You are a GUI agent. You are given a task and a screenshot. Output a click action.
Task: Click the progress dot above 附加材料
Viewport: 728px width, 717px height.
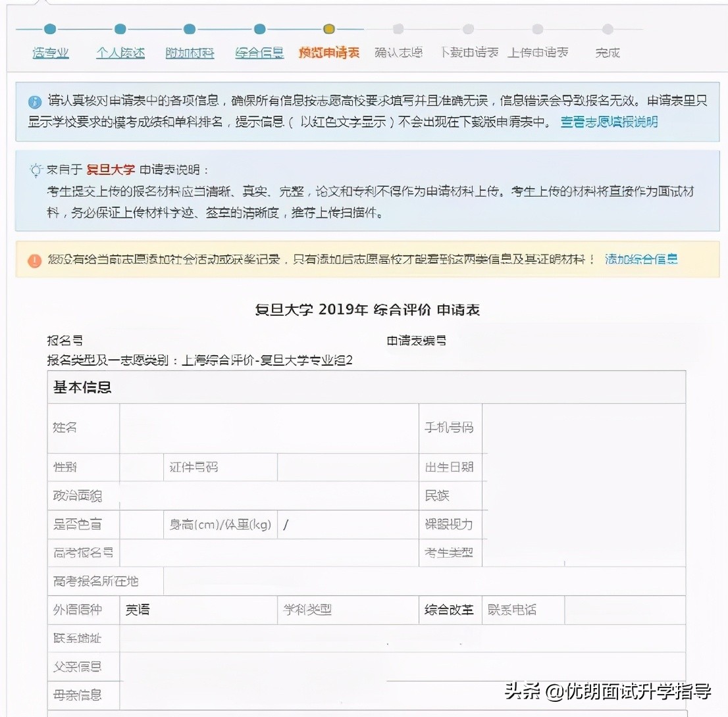pyautogui.click(x=190, y=29)
